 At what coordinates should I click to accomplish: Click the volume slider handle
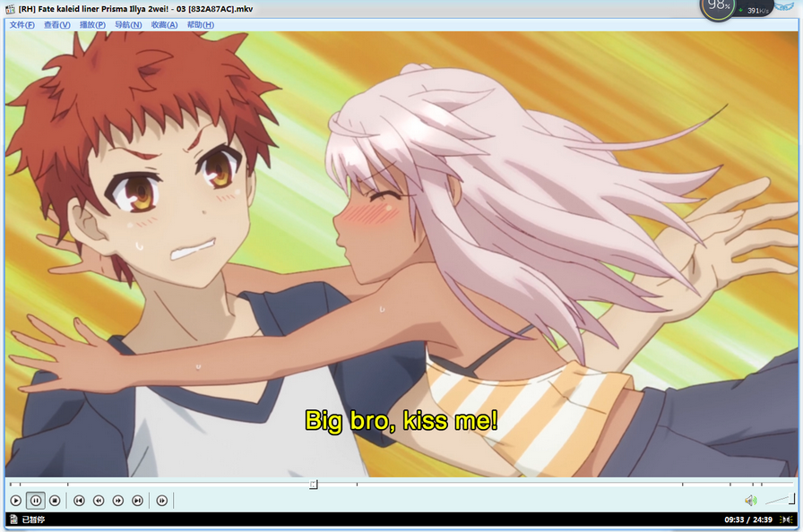791,499
